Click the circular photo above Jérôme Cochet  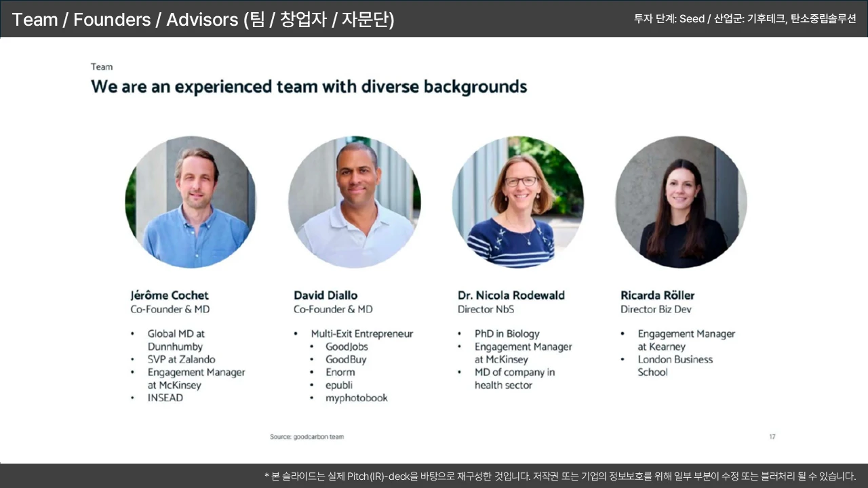coord(191,202)
